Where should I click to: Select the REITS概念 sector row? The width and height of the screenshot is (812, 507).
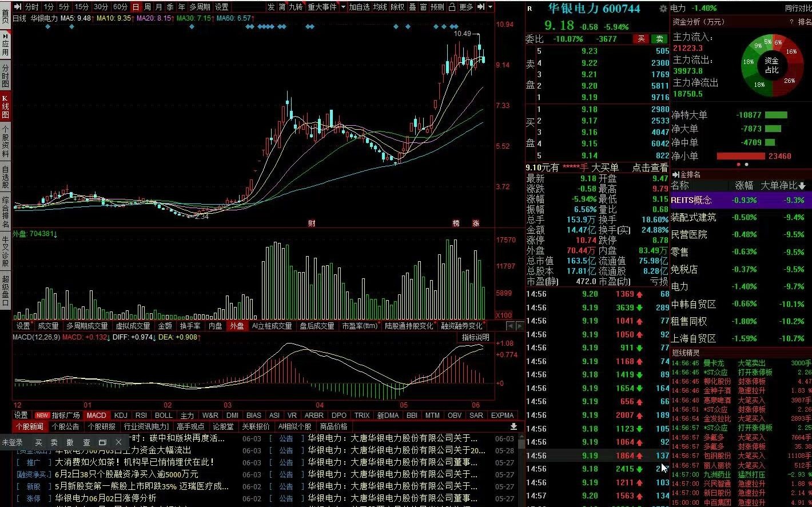(741, 200)
